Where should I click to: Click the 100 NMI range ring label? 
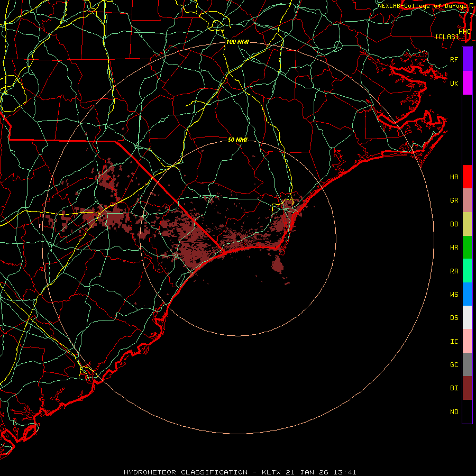pos(237,42)
